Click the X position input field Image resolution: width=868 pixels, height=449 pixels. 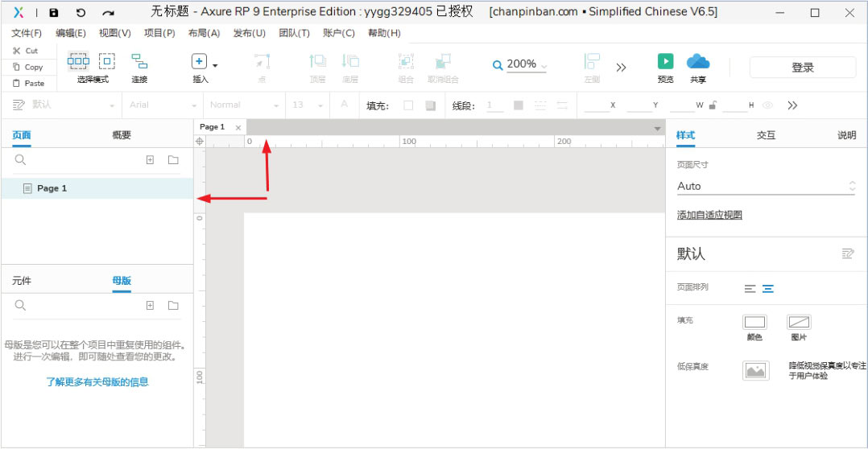pos(597,105)
